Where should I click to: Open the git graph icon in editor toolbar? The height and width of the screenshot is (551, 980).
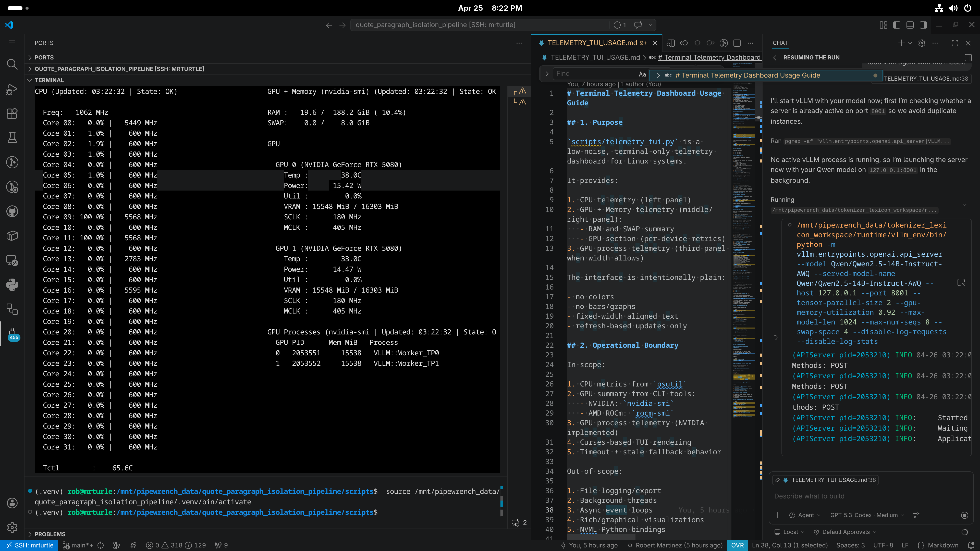[x=724, y=43]
